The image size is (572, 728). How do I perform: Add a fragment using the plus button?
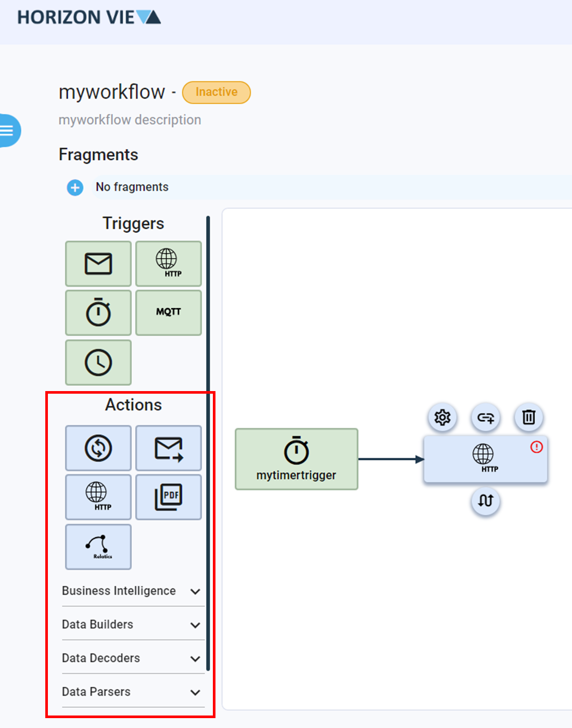pyautogui.click(x=74, y=187)
